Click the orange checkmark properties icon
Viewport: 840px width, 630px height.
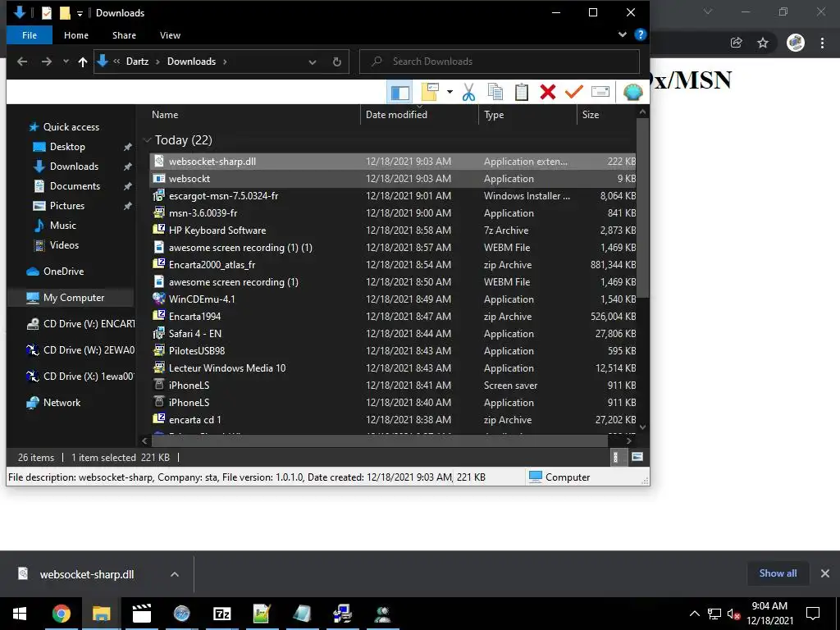(x=573, y=92)
